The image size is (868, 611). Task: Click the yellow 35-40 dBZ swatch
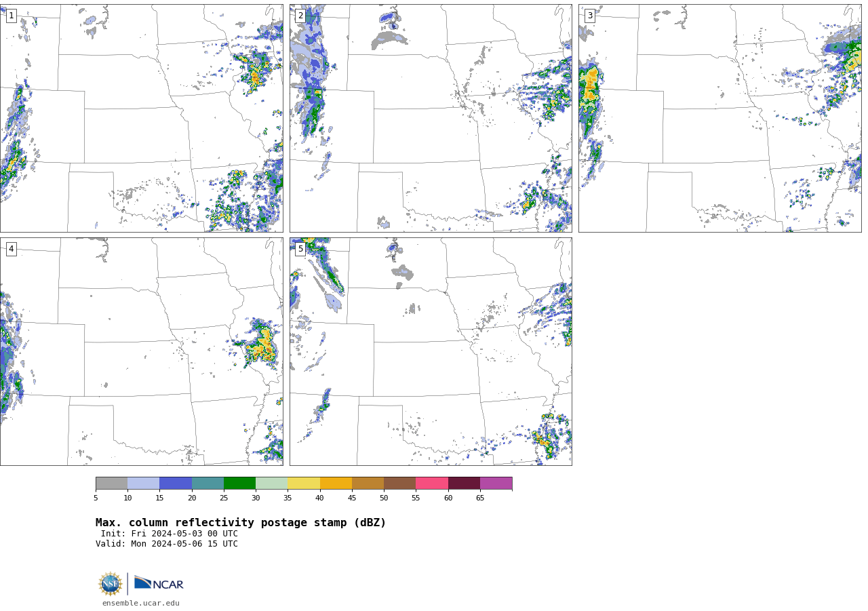coord(304,483)
